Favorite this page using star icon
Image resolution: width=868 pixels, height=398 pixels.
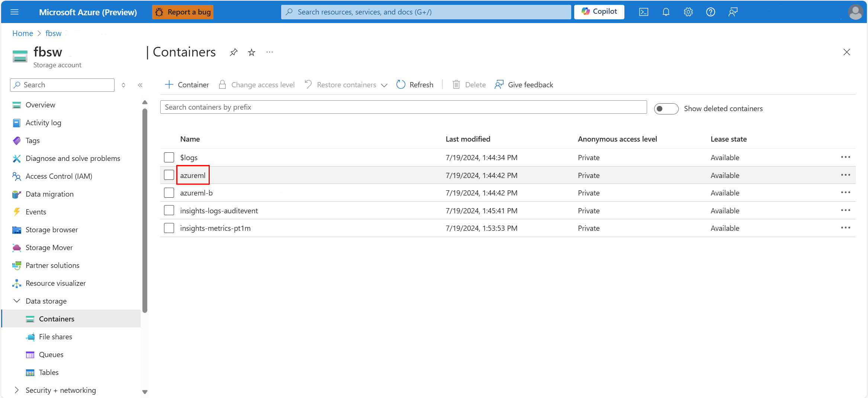click(x=252, y=52)
